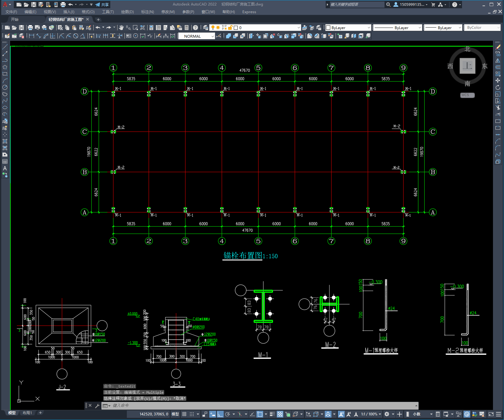Click the layer 0 color swatch
The height and width of the screenshot is (420, 504).
pyautogui.click(x=236, y=28)
